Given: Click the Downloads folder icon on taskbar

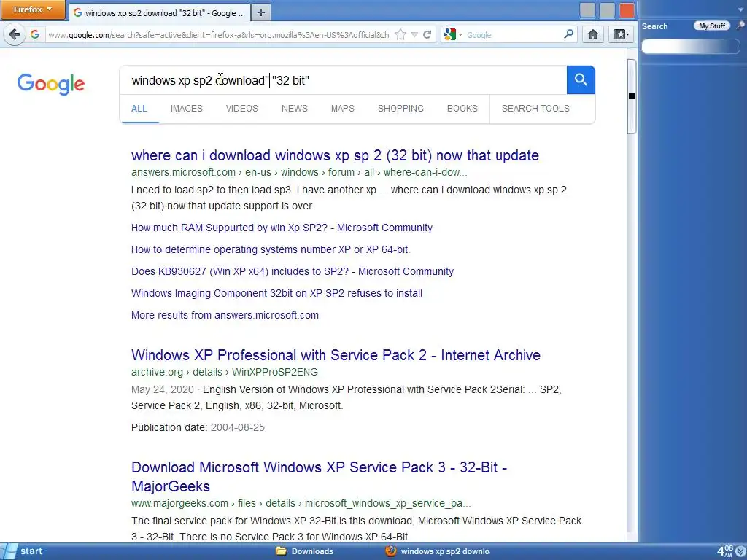Looking at the screenshot, I should point(281,551).
